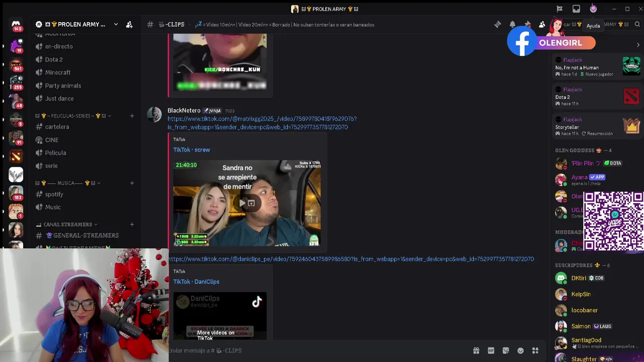Select the server icon with 561 badge
The width and height of the screenshot is (644, 362).
coord(16,64)
